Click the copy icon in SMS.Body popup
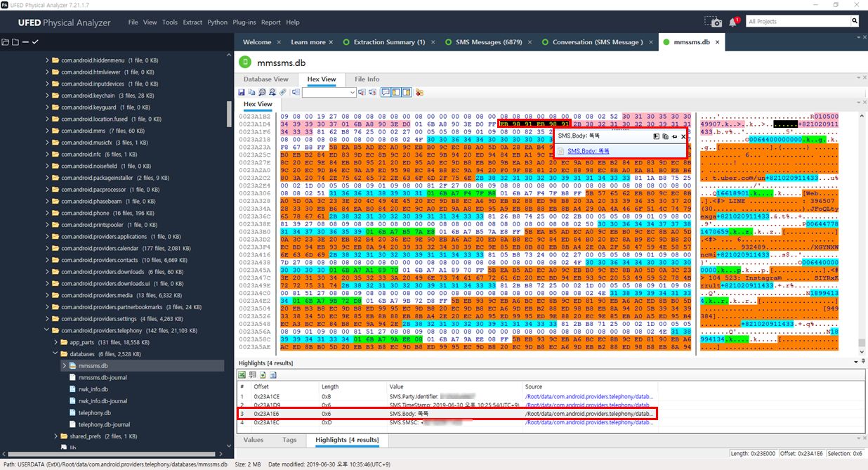 665,136
